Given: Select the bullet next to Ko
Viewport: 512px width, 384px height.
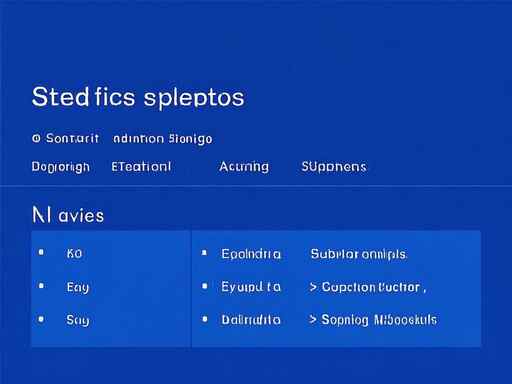Looking at the screenshot, I should (41, 252).
